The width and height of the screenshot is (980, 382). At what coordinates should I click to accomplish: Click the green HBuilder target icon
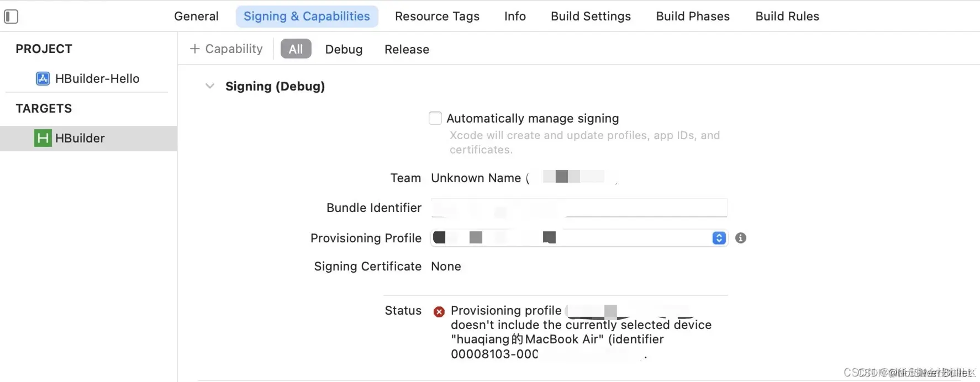coord(43,138)
